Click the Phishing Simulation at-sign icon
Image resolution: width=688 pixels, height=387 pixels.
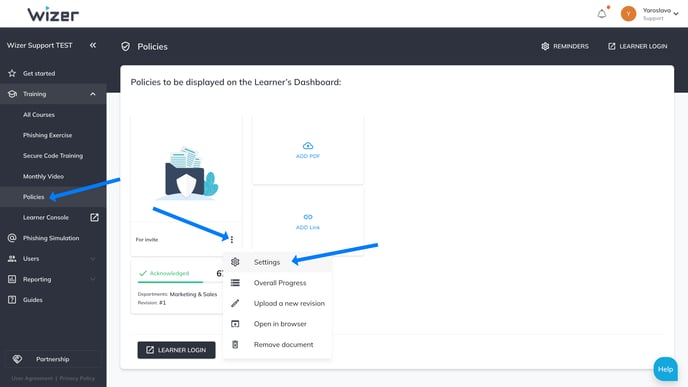point(12,238)
